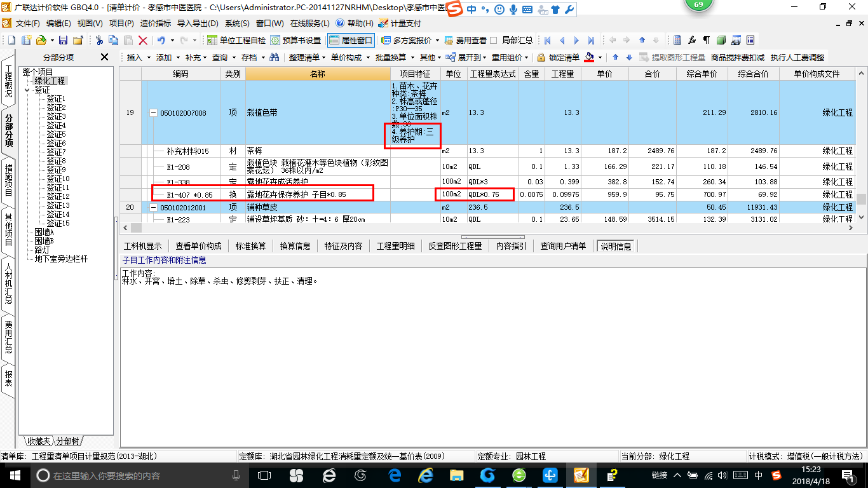Click the fx formula icon
This screenshot has height=488, width=868.
tap(692, 40)
